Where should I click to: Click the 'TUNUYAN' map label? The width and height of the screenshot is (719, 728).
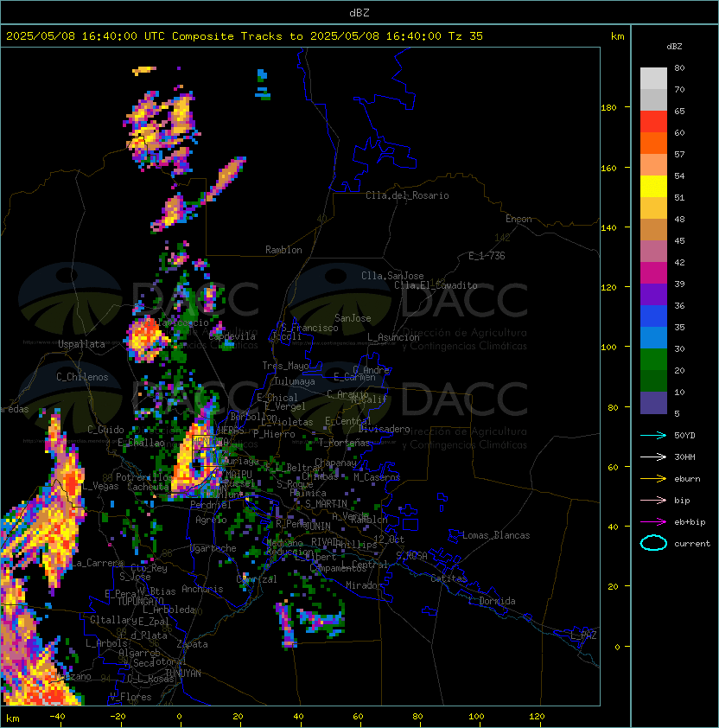pos(183,674)
